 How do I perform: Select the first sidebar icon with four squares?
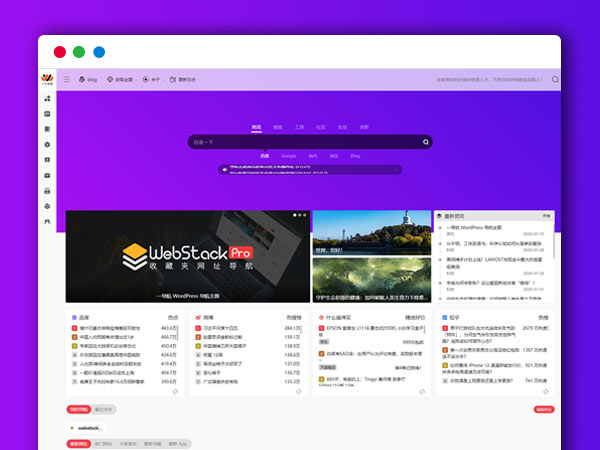[47, 98]
